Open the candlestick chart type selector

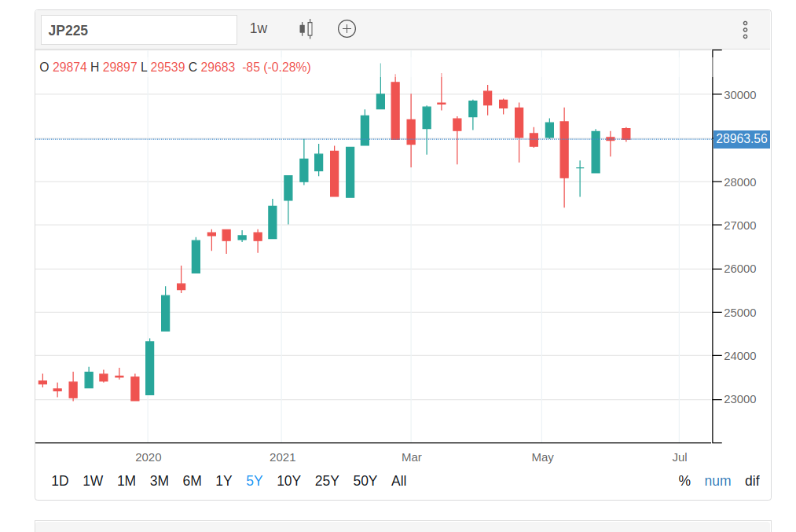306,29
